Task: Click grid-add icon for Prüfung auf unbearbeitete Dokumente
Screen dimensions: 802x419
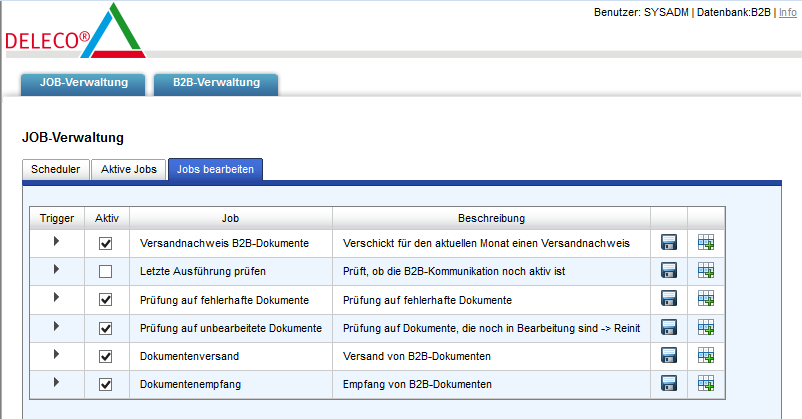Action: point(706,327)
